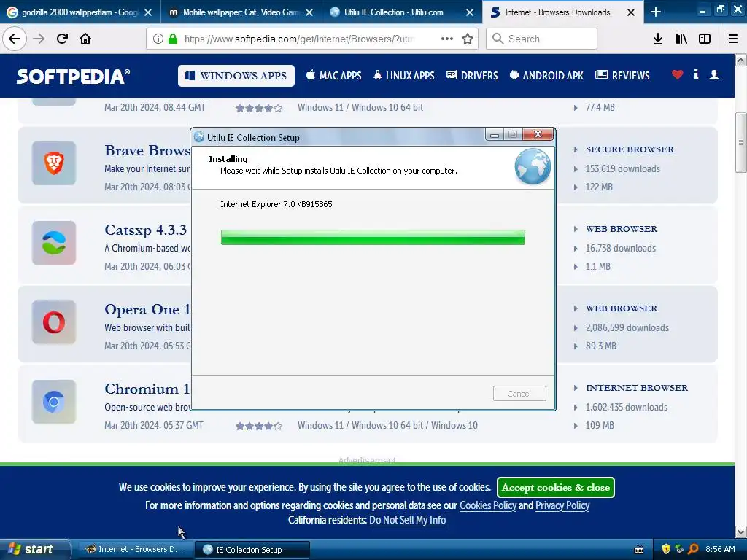Click the security shield tray icon
The image size is (747, 560).
(x=666, y=549)
